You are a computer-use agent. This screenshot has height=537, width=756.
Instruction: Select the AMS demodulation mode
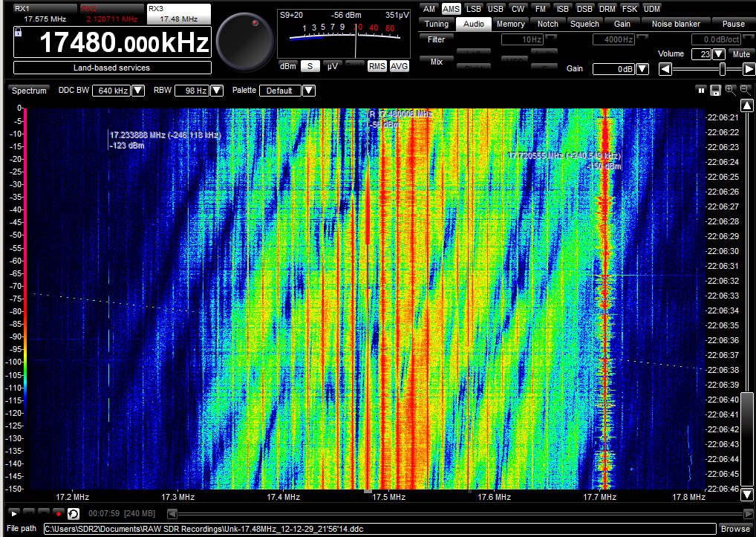pyautogui.click(x=451, y=9)
